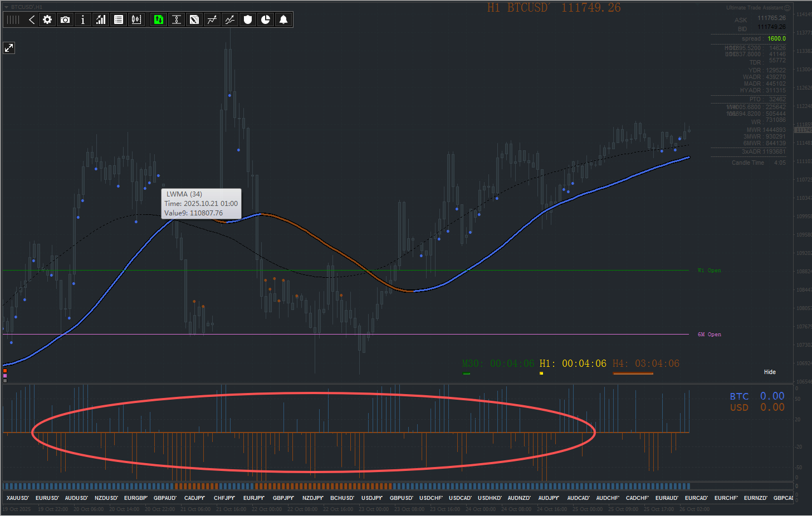Expand the Ultimate Trade Assistant panel icon

pos(787,8)
